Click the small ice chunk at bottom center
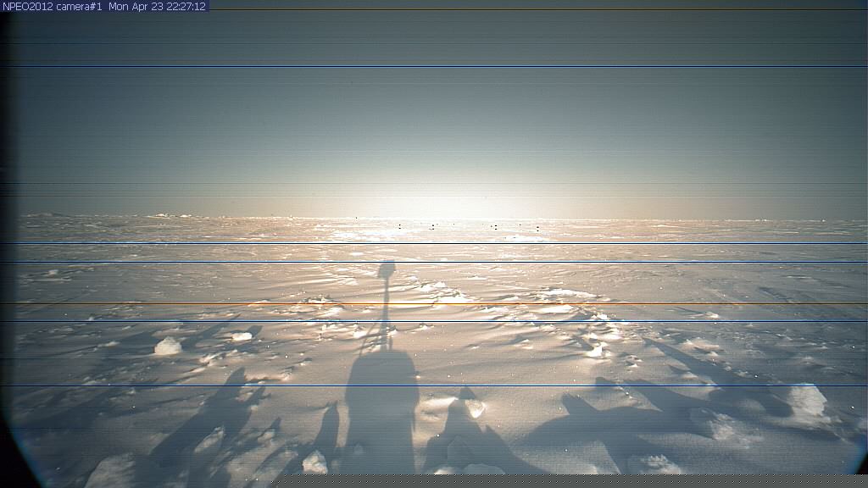This screenshot has height=488, width=868. coord(314,462)
